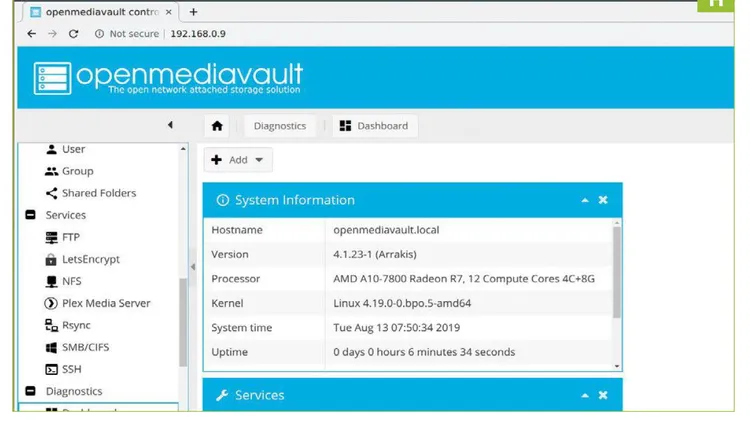Click the System Information scrollbar thumb
This screenshot has width=750, height=421.
tap(617, 272)
